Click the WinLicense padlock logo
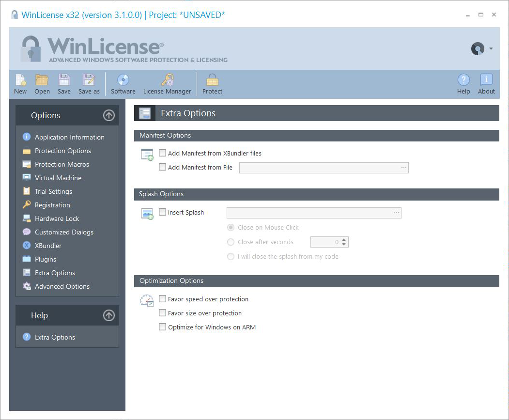The image size is (509, 420). pos(31,49)
